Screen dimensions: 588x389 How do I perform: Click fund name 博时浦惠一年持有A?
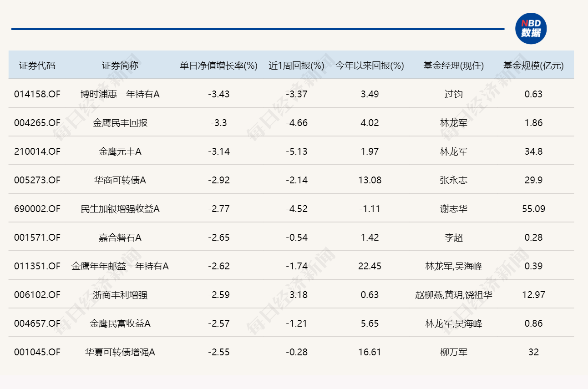[x=120, y=94]
